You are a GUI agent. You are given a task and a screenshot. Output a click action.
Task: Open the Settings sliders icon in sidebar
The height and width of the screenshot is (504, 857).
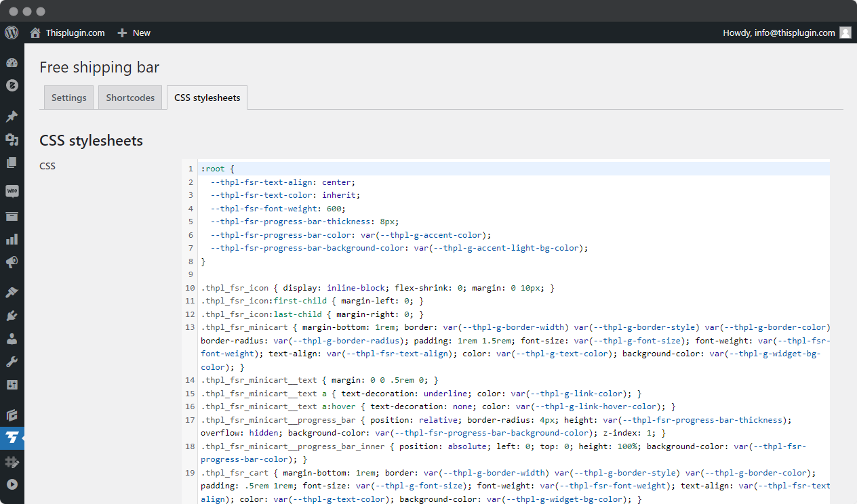(x=12, y=385)
